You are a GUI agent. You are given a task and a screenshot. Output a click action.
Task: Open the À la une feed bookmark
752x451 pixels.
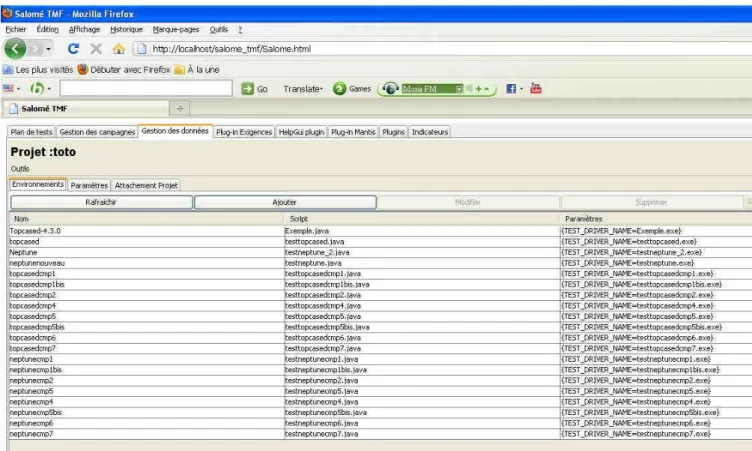pyautogui.click(x=197, y=70)
